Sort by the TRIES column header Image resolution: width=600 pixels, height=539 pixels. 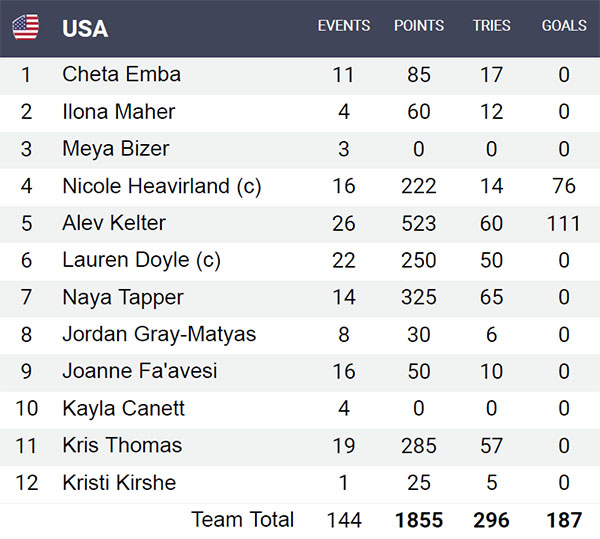[492, 26]
